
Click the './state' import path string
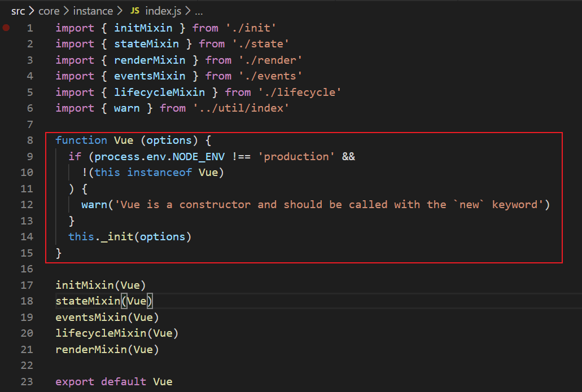(x=261, y=44)
